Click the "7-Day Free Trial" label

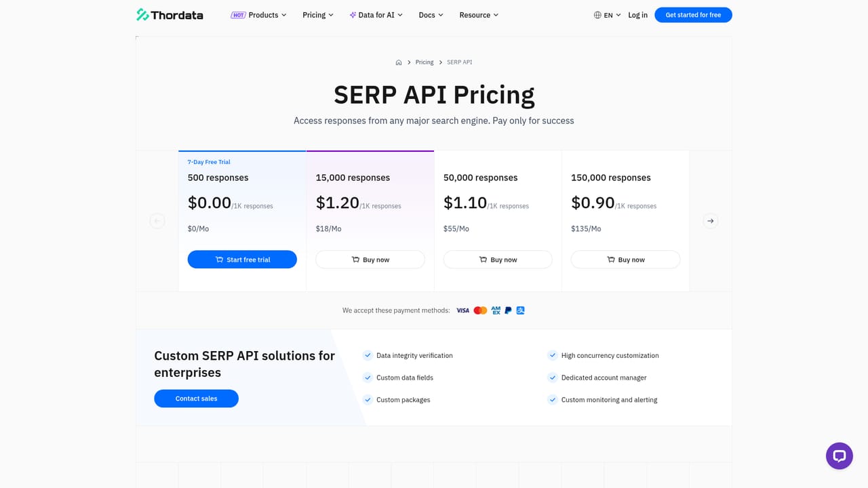coord(209,162)
